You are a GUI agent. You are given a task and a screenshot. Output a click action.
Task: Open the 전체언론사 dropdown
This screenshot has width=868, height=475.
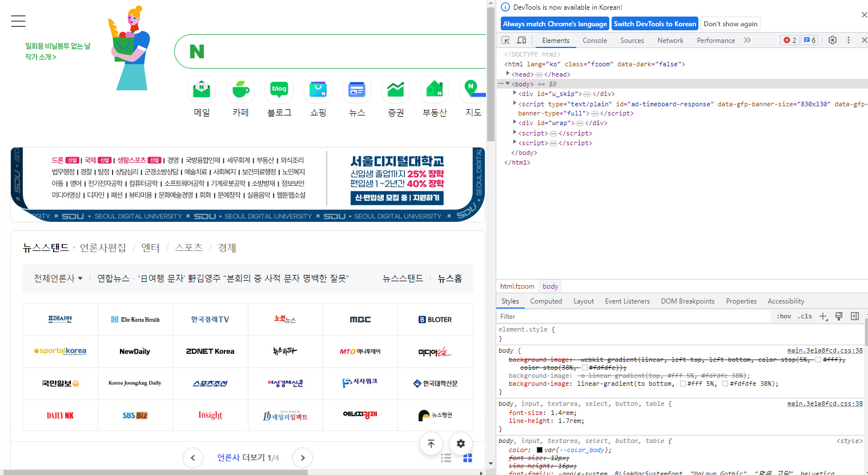coord(58,278)
